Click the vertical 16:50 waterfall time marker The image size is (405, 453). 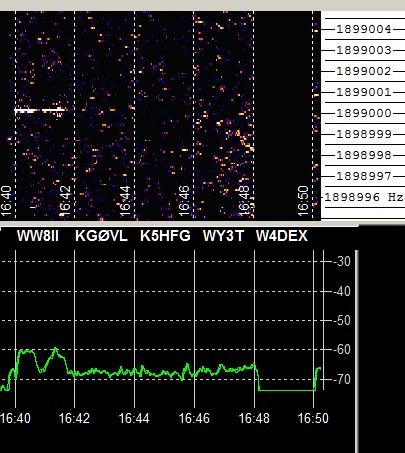303,201
